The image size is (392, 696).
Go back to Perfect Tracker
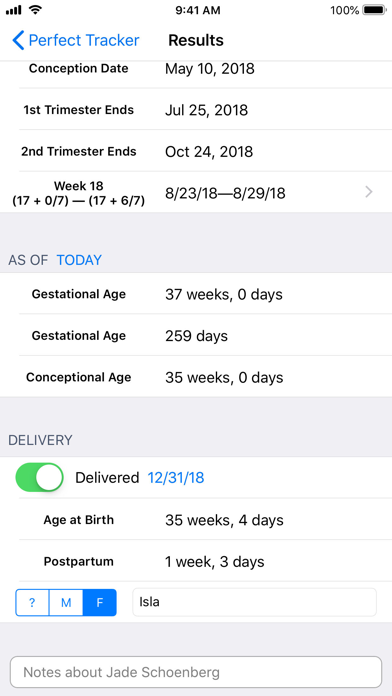76,40
